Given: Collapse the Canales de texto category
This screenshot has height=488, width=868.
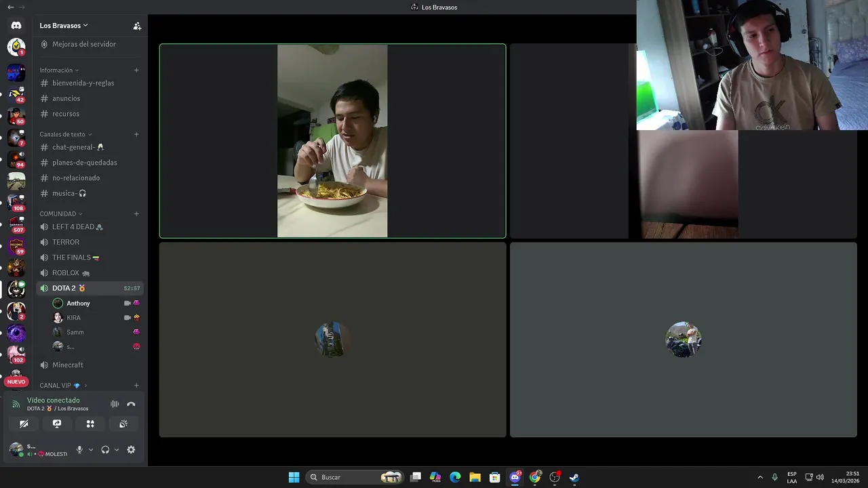Looking at the screenshot, I should point(66,134).
